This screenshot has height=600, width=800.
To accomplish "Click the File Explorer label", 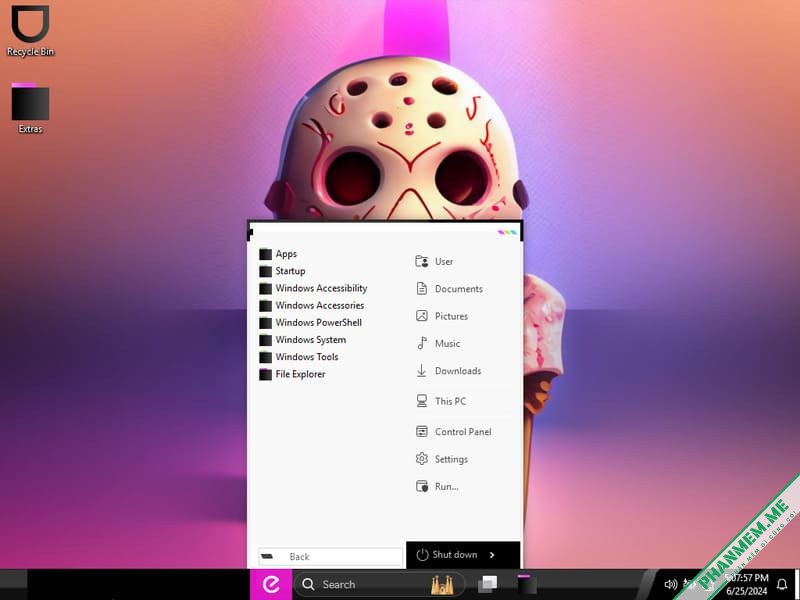I will tap(301, 374).
